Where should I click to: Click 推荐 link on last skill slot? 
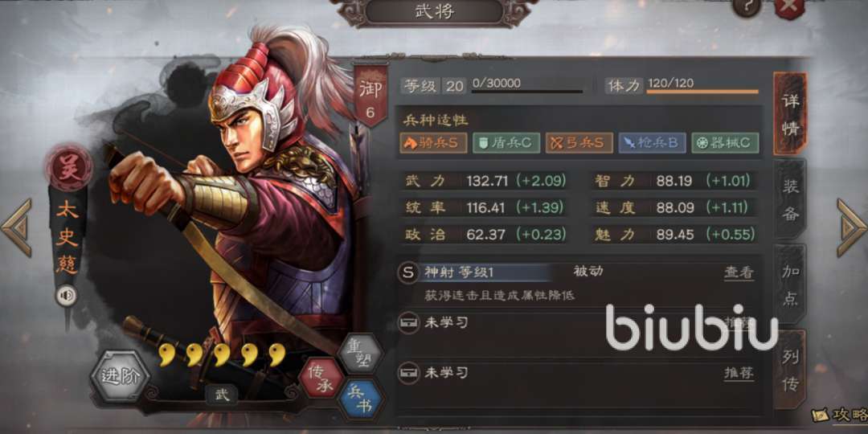coord(739,373)
